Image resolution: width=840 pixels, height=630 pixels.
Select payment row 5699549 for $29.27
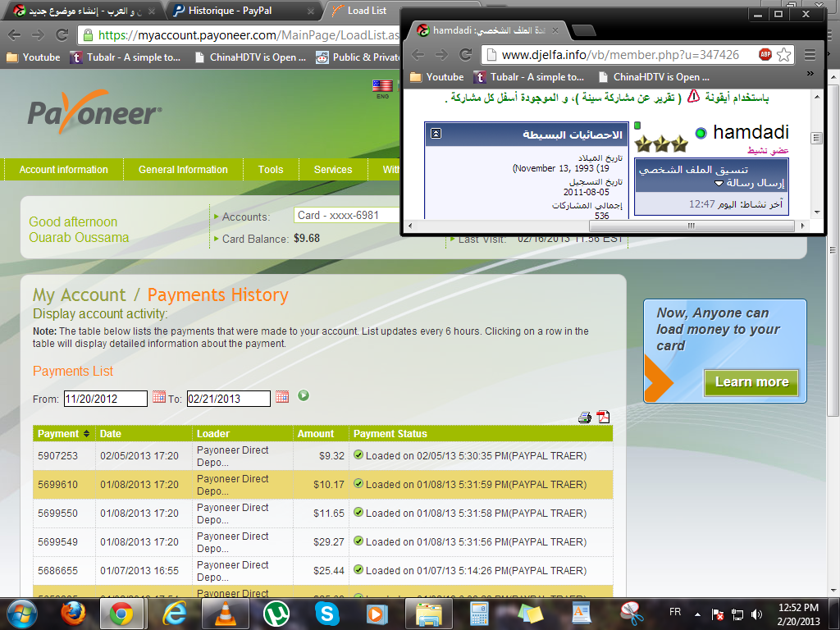point(322,542)
